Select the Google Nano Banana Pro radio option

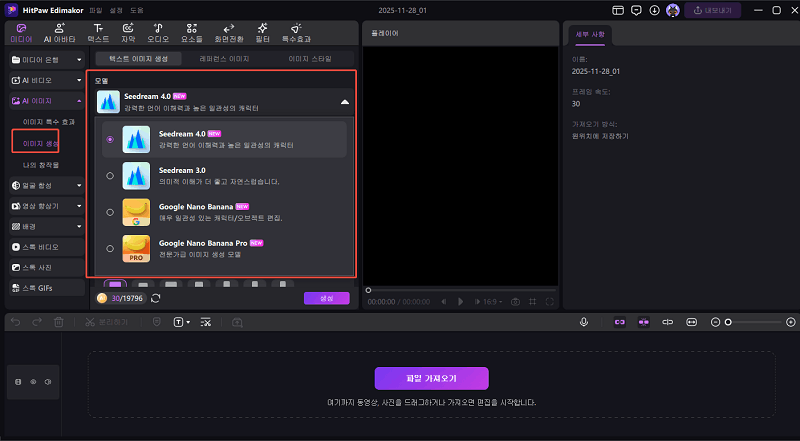[x=110, y=249]
